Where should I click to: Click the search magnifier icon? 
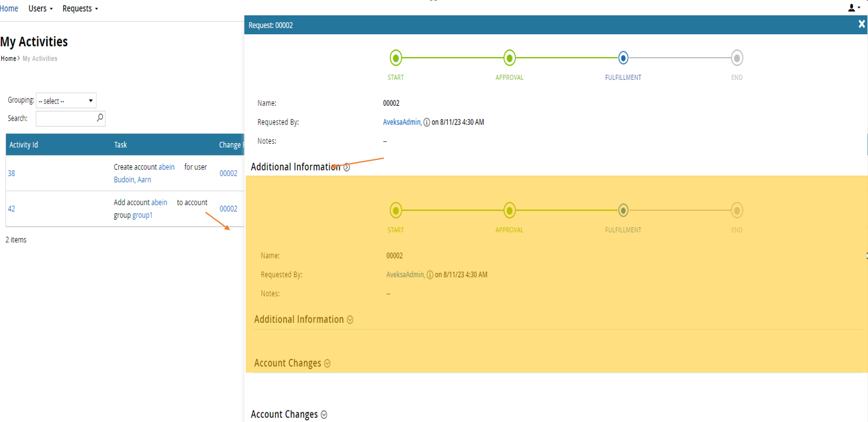pyautogui.click(x=100, y=118)
